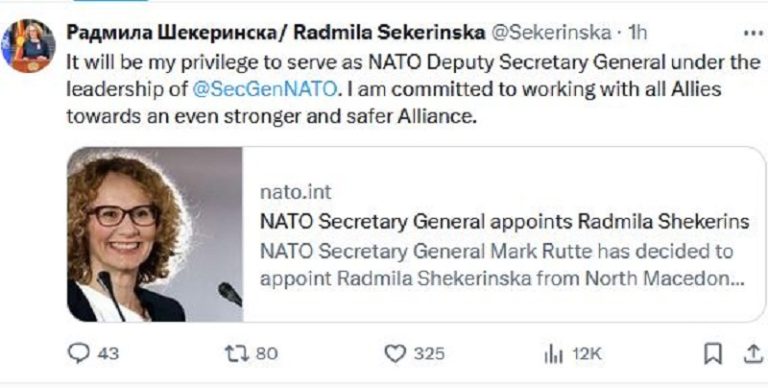Open the display name Radmila Sekerinska
Image resolution: width=768 pixels, height=388 pixels.
[276, 33]
